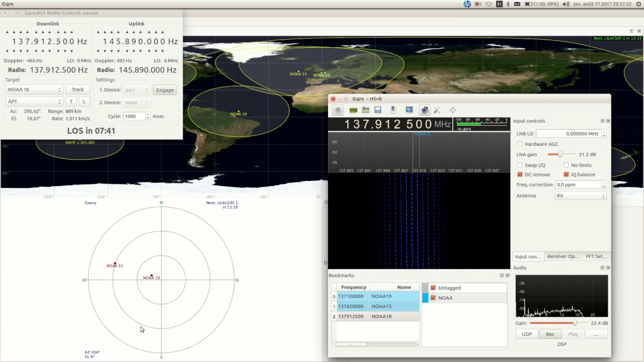
Task: Open the Antenna RX dropdown
Action: click(x=580, y=196)
